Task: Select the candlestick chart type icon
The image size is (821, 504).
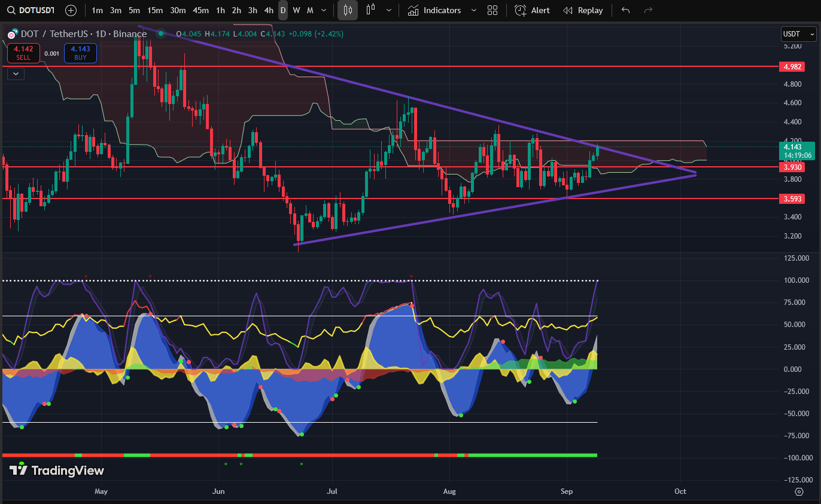Action: pos(347,10)
